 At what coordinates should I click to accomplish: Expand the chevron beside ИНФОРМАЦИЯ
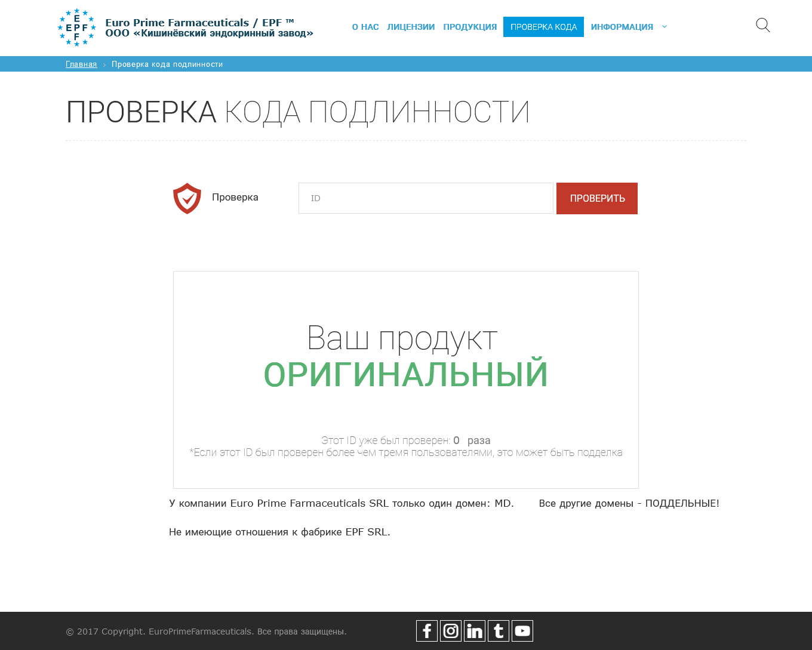(665, 27)
